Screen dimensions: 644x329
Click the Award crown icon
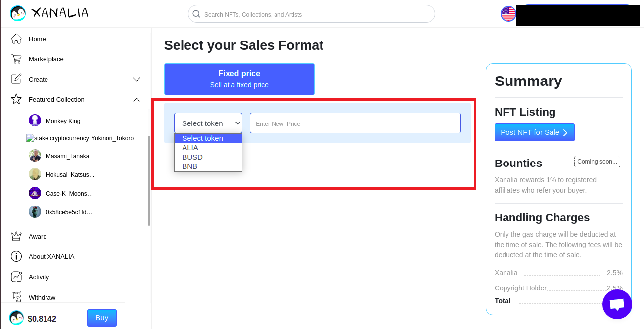[16, 236]
